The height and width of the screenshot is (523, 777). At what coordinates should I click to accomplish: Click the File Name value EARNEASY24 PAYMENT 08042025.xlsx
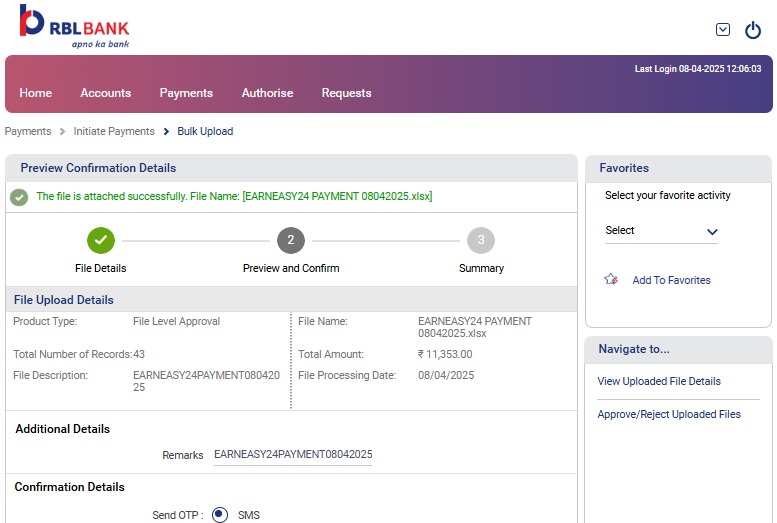475,327
